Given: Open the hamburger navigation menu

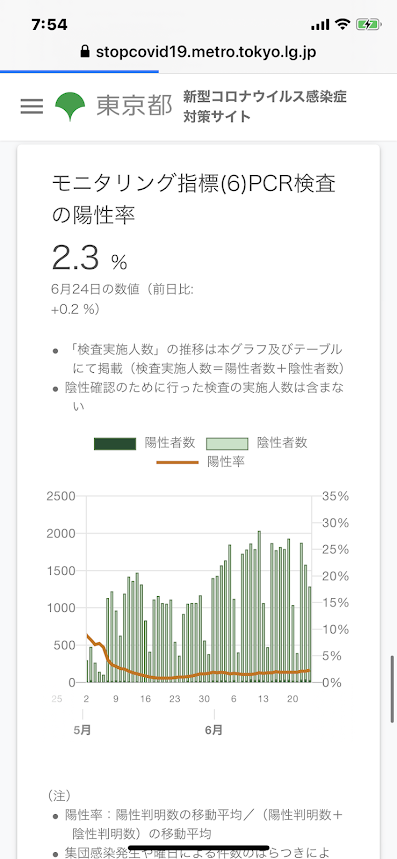Looking at the screenshot, I should point(31,106).
